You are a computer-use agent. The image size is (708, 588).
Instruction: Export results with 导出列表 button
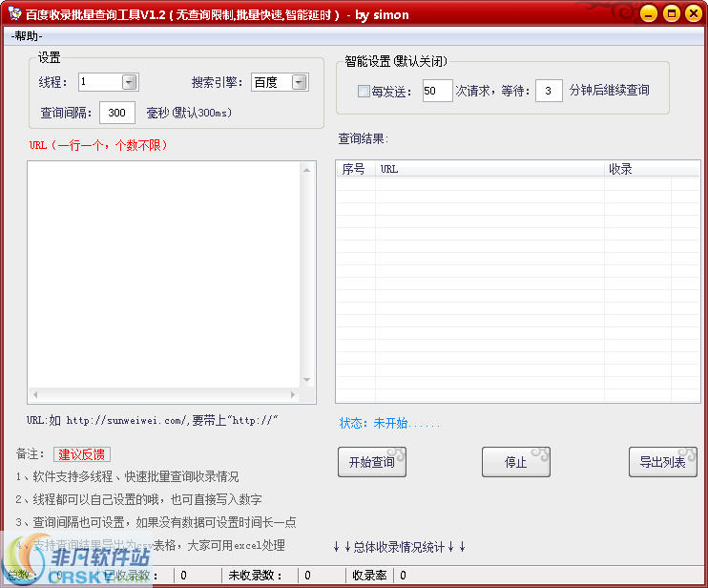coord(663,462)
